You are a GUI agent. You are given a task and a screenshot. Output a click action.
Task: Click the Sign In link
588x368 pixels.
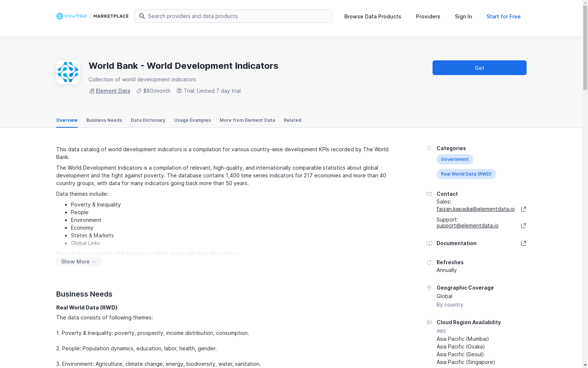[463, 17]
